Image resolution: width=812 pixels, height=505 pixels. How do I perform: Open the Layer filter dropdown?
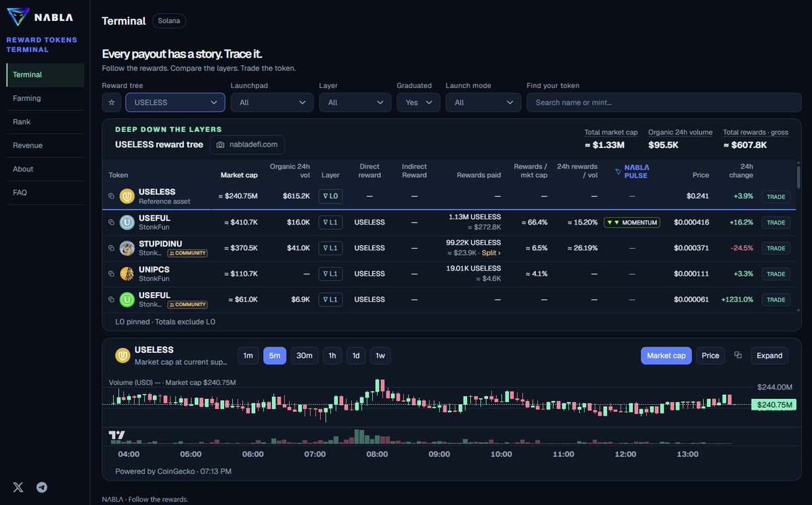[x=355, y=103]
